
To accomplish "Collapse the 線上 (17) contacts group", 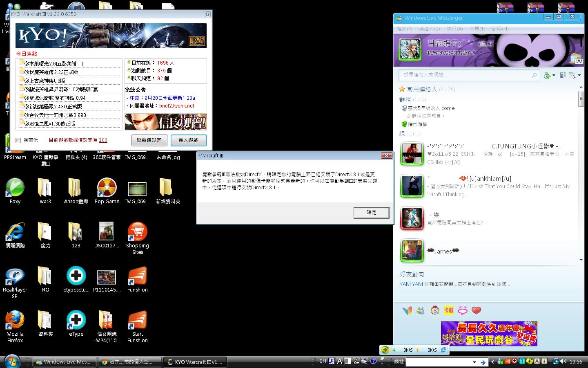I will 405,134.
